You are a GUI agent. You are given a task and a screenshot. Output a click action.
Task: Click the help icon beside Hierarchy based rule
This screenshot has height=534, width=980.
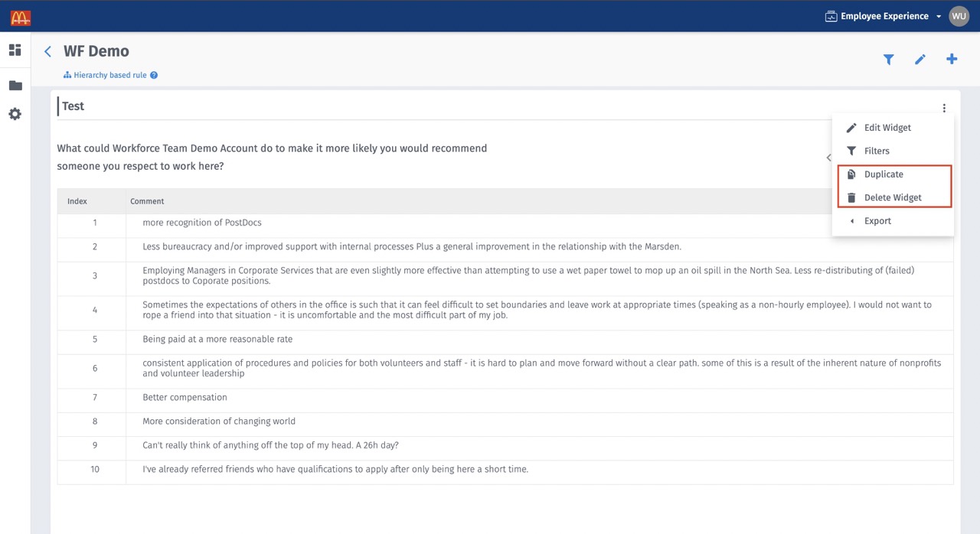pyautogui.click(x=154, y=75)
